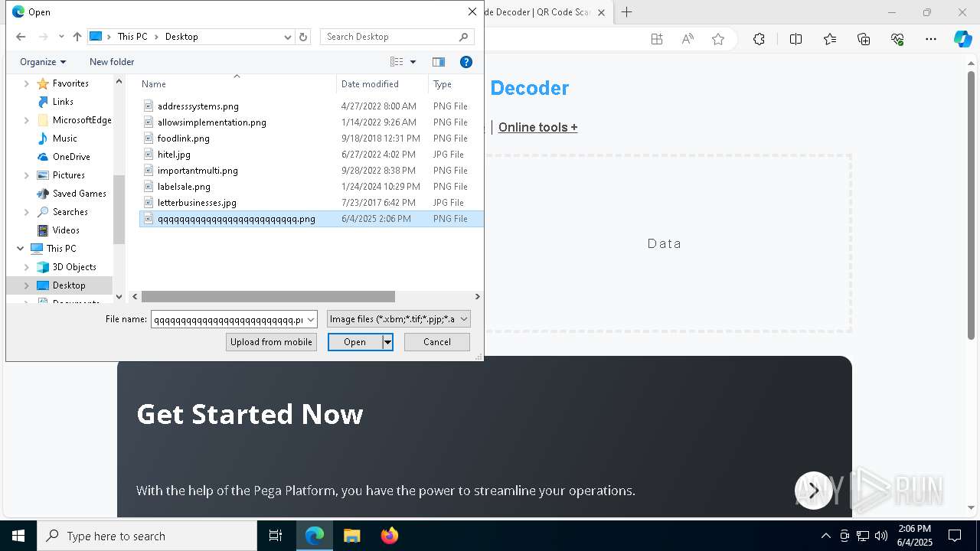
Task: Select foodlink.png file
Action: (x=184, y=139)
